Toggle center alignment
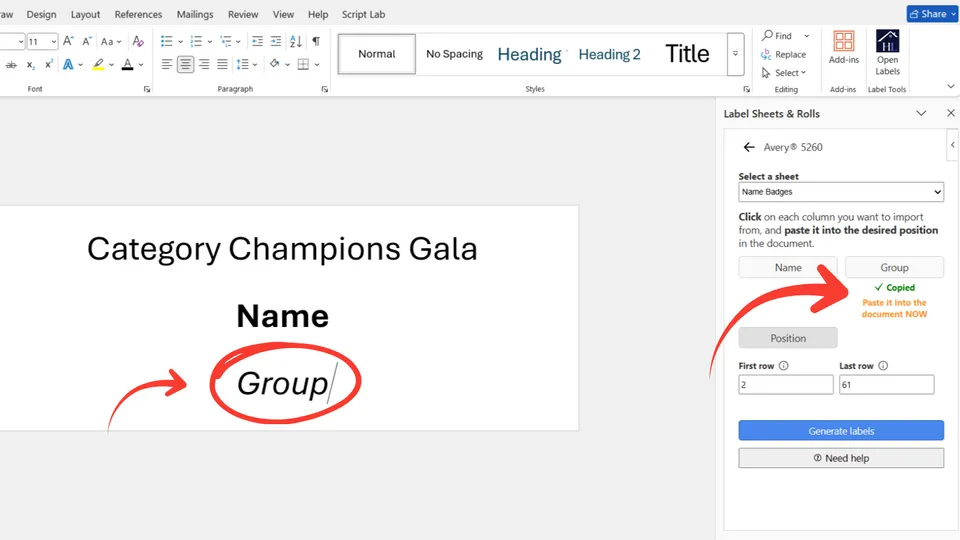 pos(185,64)
